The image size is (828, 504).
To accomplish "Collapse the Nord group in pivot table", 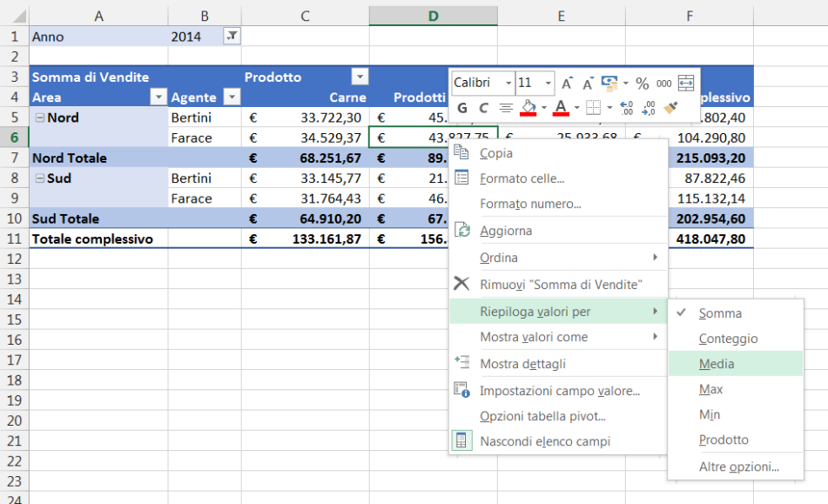I will tap(39, 118).
